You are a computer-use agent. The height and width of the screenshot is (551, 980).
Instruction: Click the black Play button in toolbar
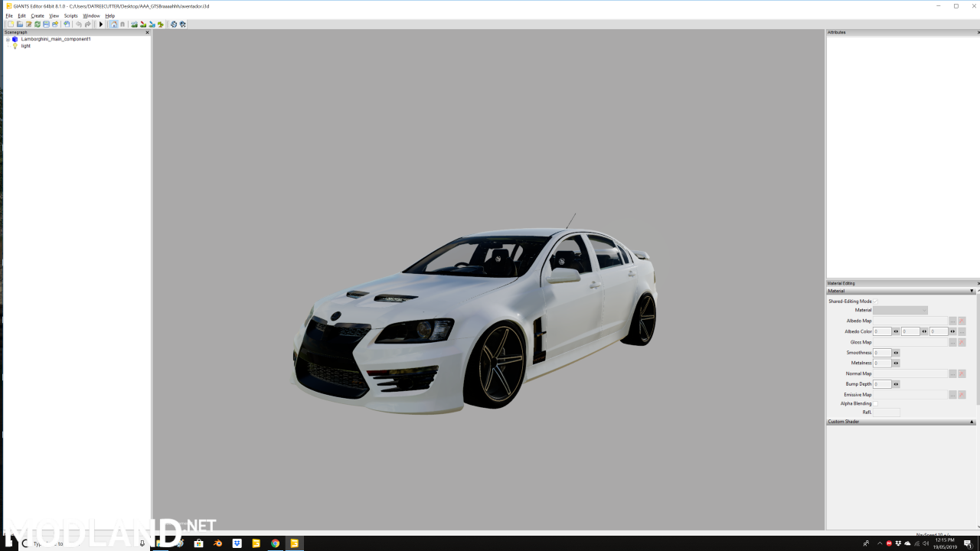[x=101, y=24]
